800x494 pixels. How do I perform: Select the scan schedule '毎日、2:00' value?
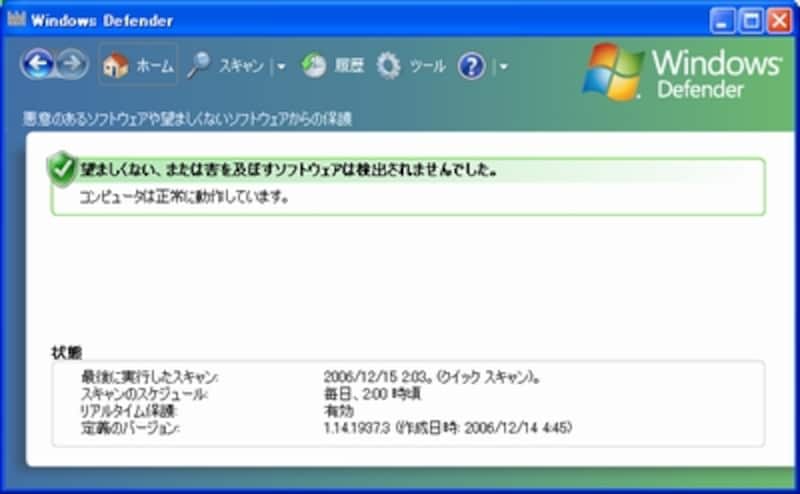[x=372, y=394]
